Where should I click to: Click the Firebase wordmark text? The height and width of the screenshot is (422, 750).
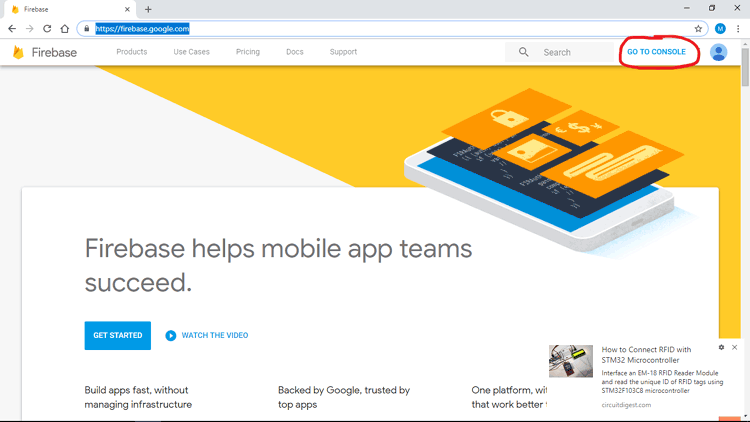click(x=54, y=52)
